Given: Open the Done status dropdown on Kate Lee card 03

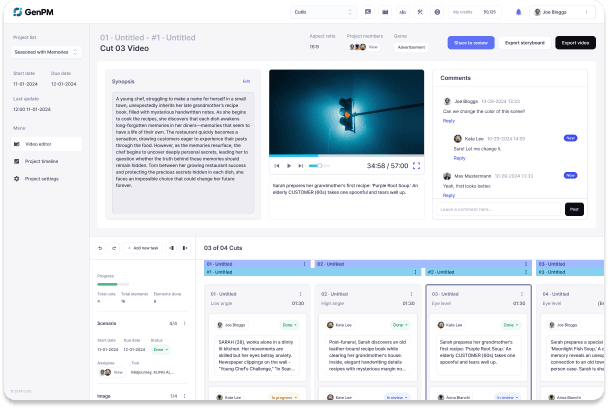Looking at the screenshot, I should click(x=511, y=325).
